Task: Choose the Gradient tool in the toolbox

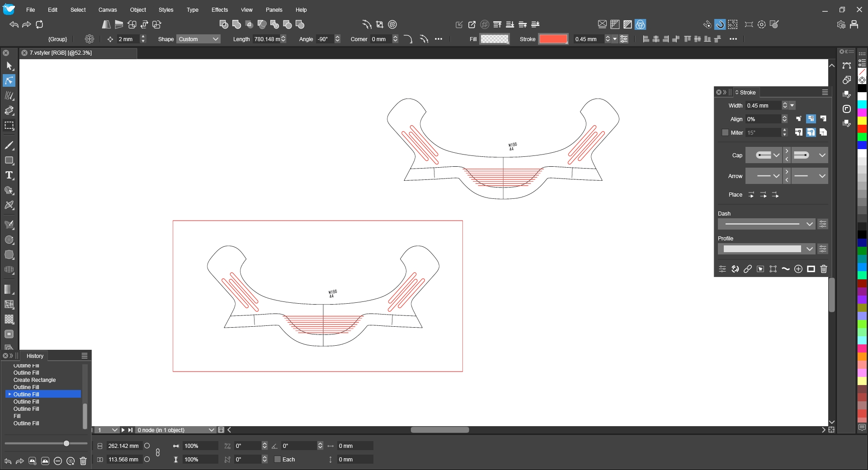Action: pyautogui.click(x=9, y=289)
